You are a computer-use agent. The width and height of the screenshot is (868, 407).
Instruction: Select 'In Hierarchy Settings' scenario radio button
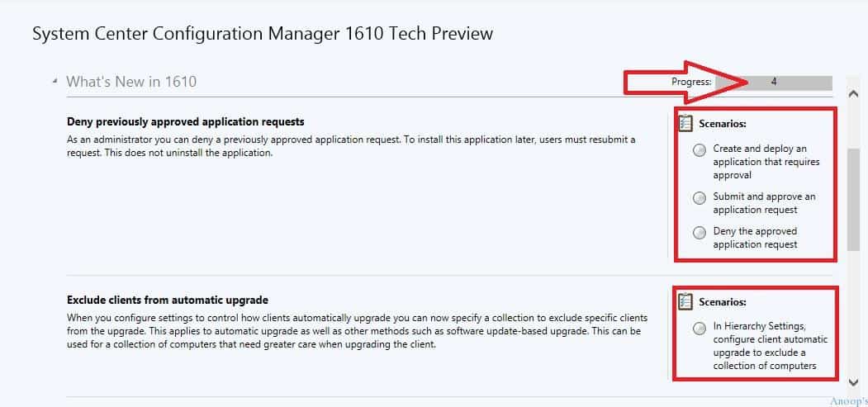pos(700,328)
